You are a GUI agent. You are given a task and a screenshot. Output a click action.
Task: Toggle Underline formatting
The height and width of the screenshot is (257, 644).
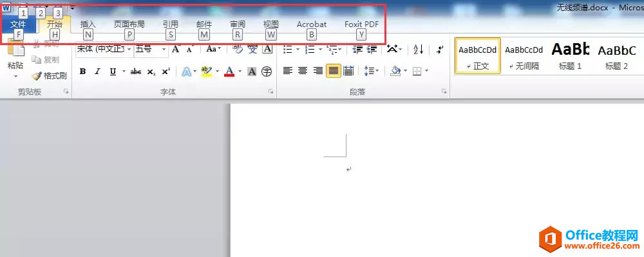113,72
